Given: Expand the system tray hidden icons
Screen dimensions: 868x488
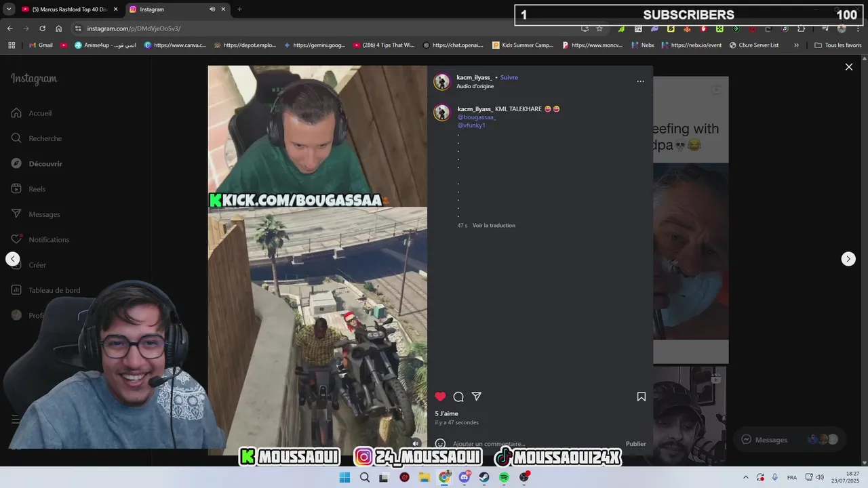Looking at the screenshot, I should [x=746, y=477].
